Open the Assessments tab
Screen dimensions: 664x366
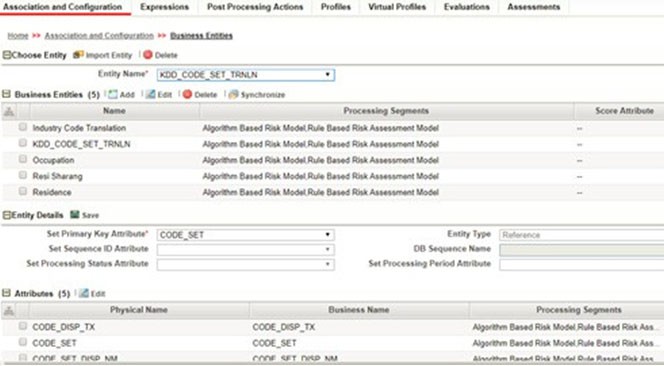pyautogui.click(x=534, y=7)
